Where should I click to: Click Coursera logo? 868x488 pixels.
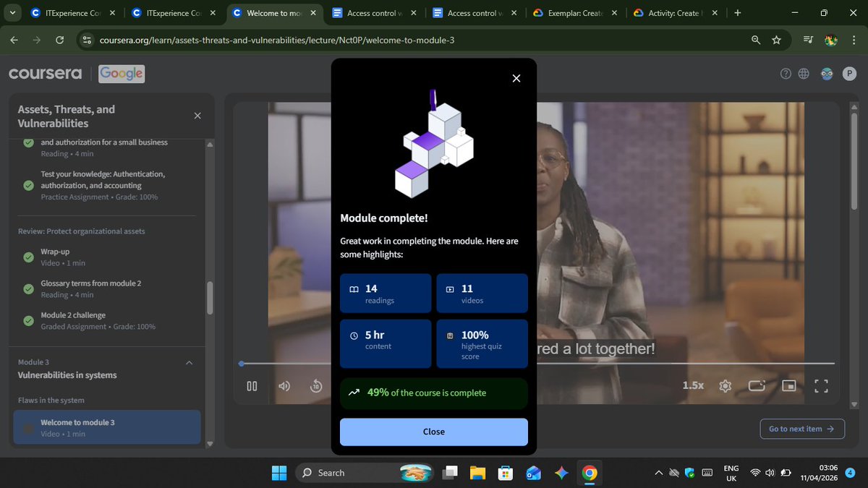coord(45,74)
